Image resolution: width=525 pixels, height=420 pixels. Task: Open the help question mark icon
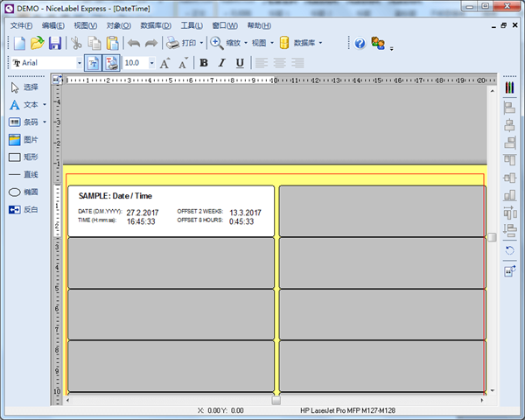pos(360,43)
